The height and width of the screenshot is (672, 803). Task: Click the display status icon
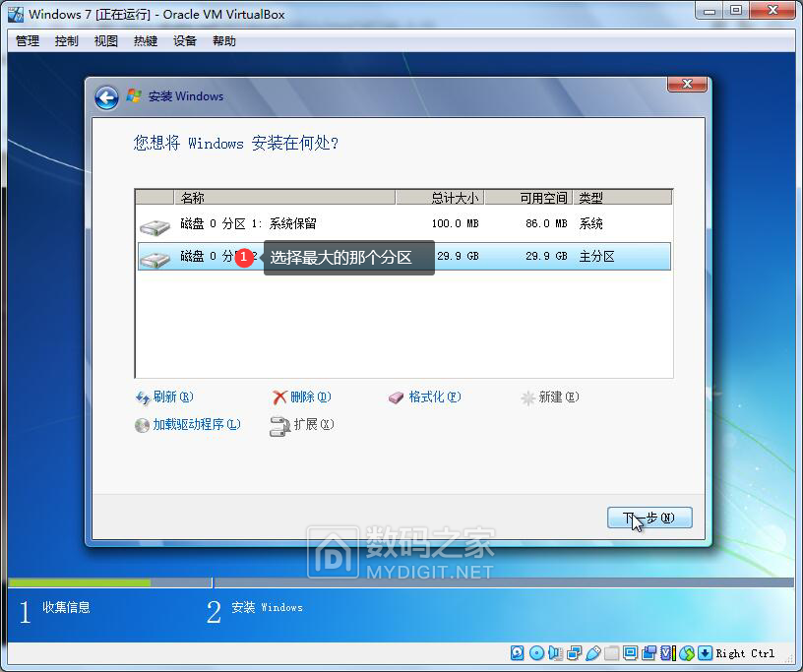click(x=631, y=653)
